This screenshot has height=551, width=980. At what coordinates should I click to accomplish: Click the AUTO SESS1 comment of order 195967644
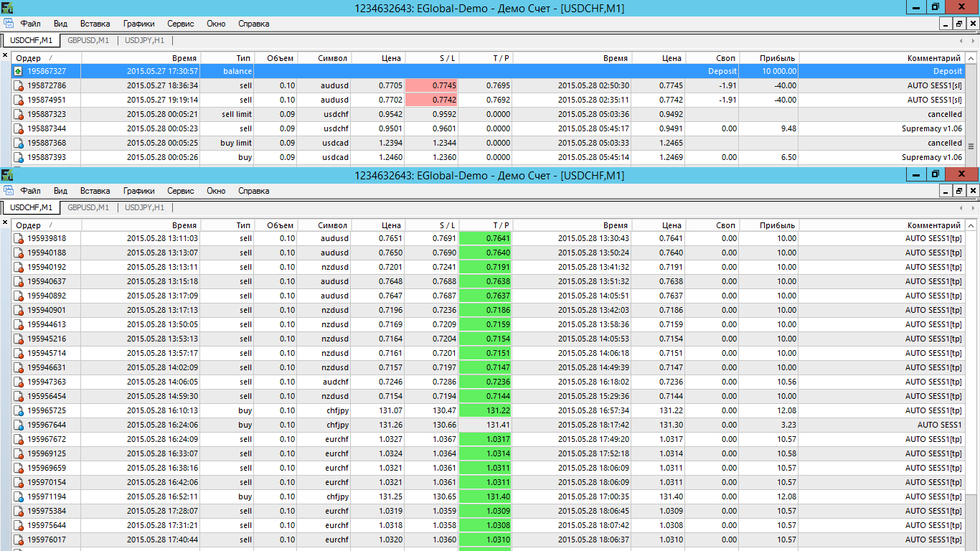coord(940,425)
